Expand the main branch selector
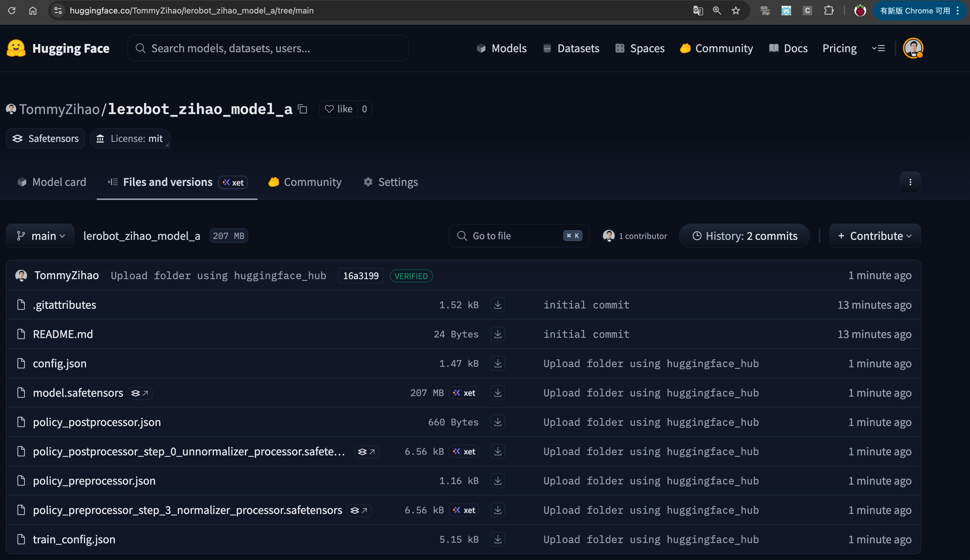Image resolution: width=970 pixels, height=560 pixels. pyautogui.click(x=40, y=236)
